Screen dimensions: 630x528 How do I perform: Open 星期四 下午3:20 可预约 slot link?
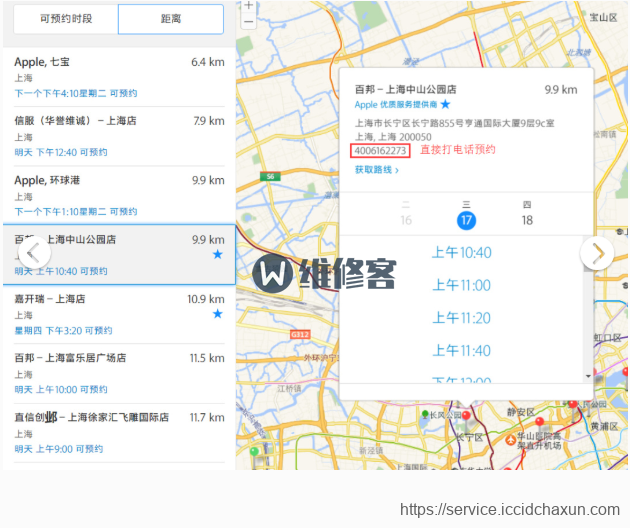[63, 331]
